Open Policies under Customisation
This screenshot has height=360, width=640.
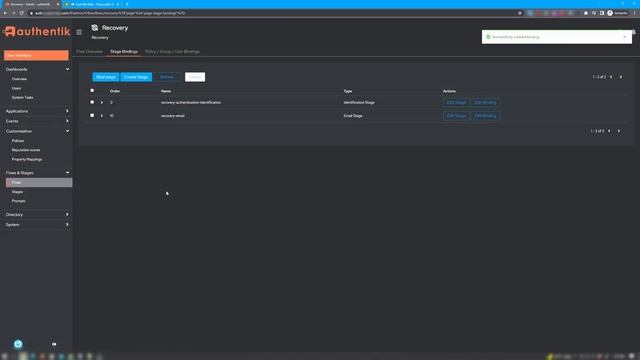(18, 141)
